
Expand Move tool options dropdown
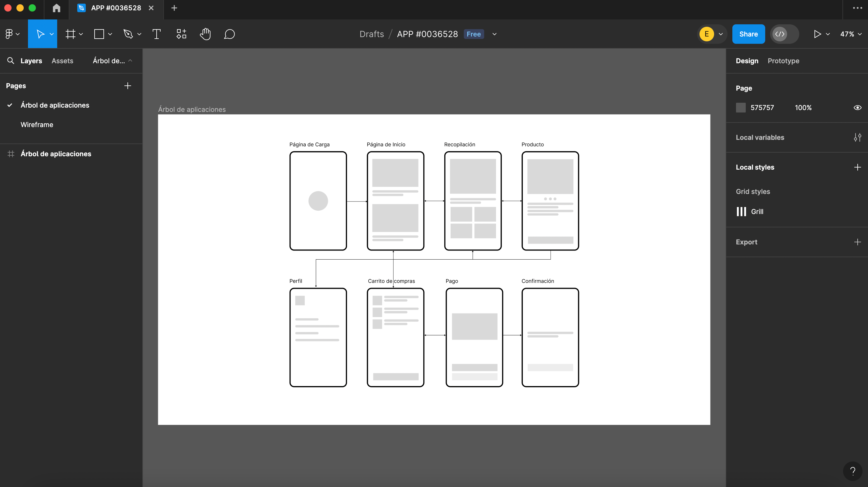click(x=52, y=34)
